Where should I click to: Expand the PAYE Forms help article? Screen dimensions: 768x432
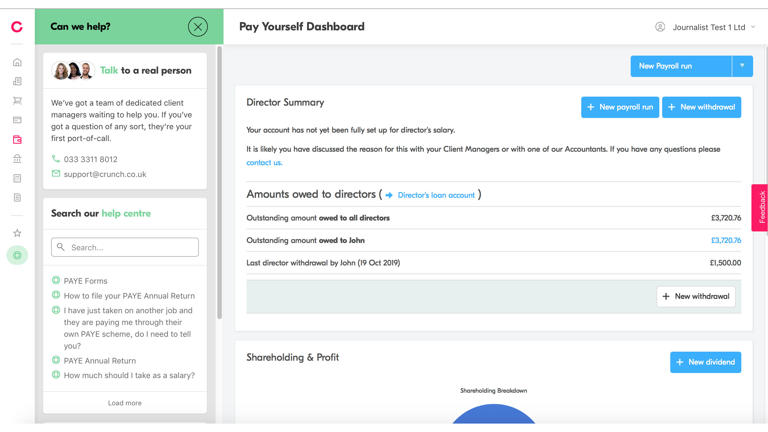[86, 281]
